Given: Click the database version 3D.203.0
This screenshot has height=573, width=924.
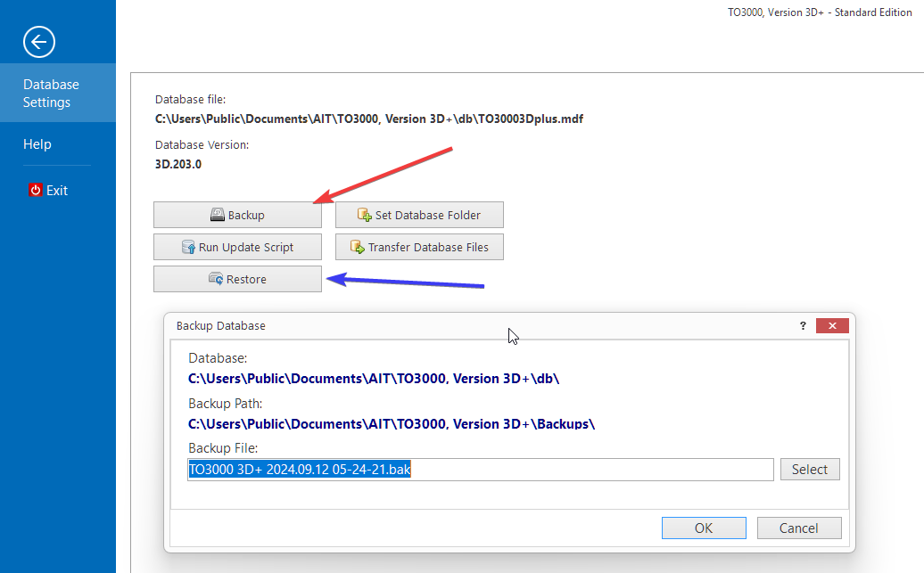Looking at the screenshot, I should [178, 164].
